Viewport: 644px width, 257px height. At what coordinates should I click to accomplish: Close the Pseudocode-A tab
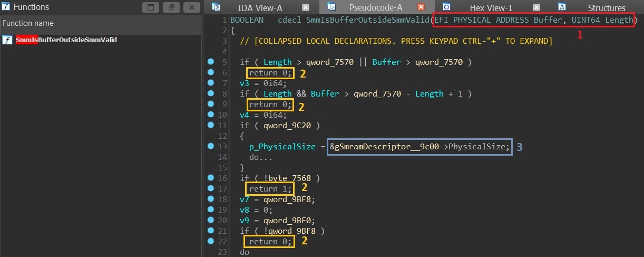[x=421, y=7]
